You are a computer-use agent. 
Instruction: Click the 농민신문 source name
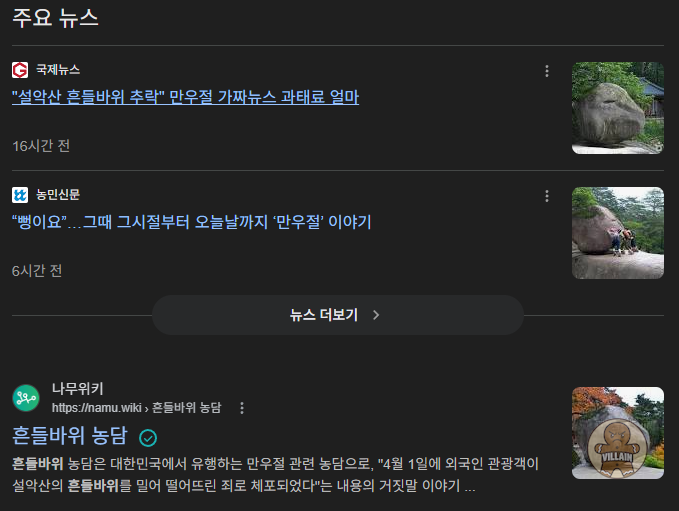click(x=58, y=195)
